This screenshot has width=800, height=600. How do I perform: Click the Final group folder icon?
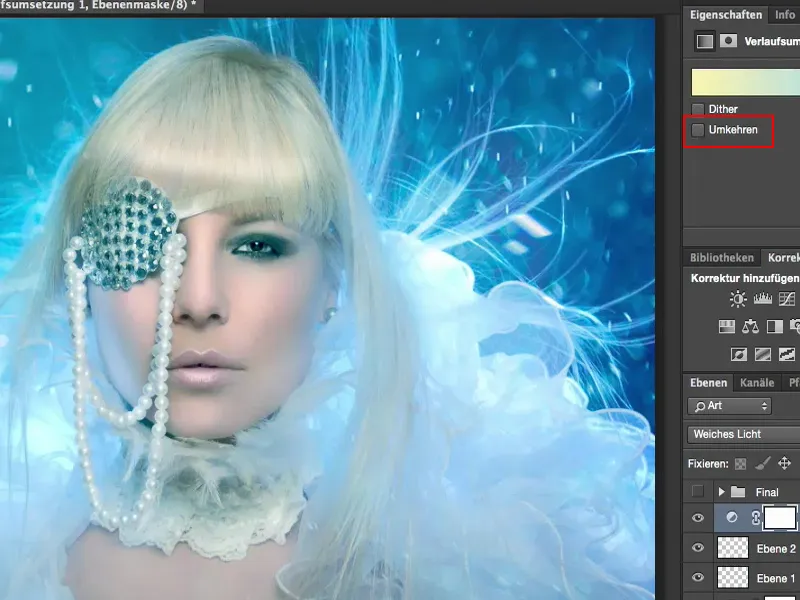[738, 492]
